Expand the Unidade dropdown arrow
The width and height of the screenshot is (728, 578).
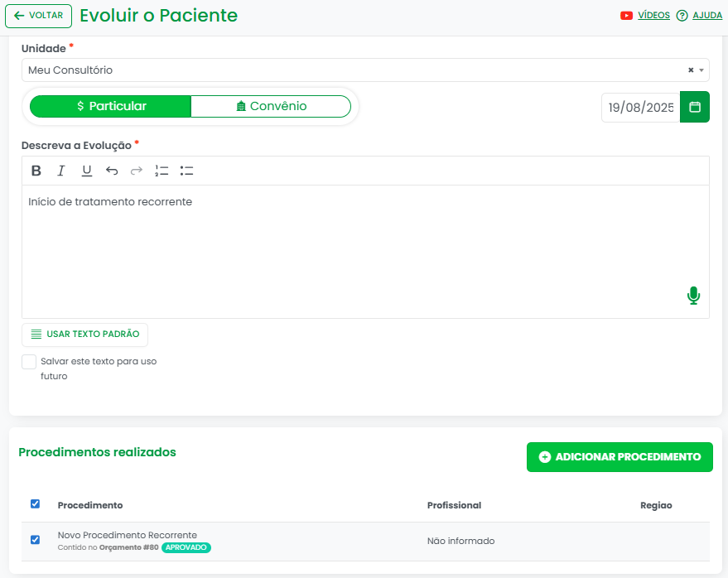pyautogui.click(x=701, y=70)
